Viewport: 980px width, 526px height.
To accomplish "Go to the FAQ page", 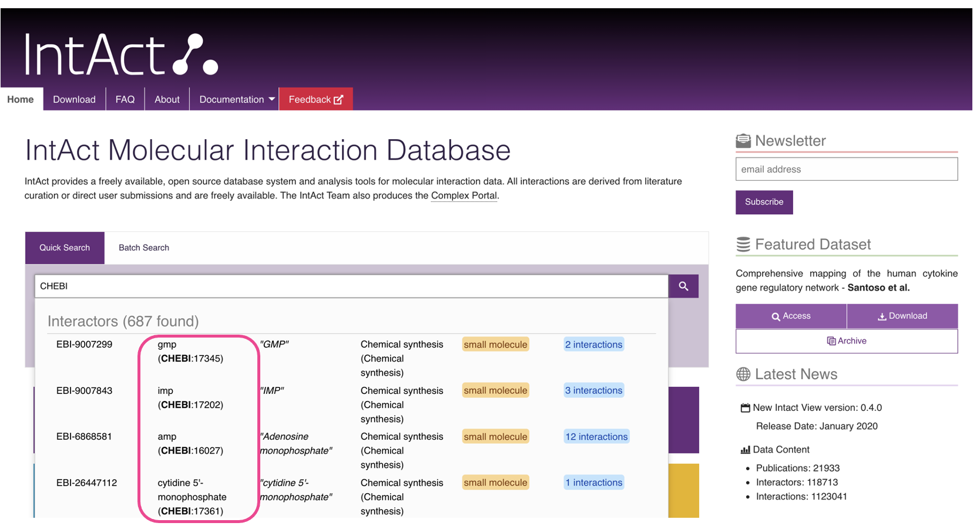I will click(125, 99).
